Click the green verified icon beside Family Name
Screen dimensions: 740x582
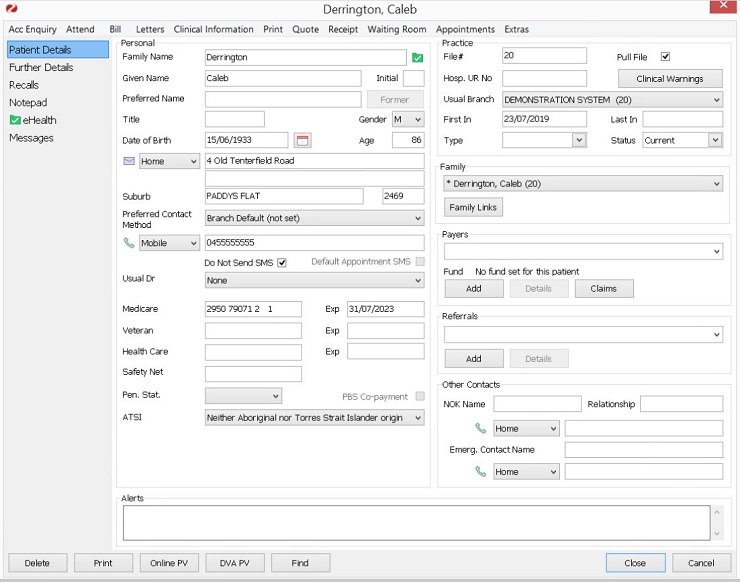click(x=417, y=58)
